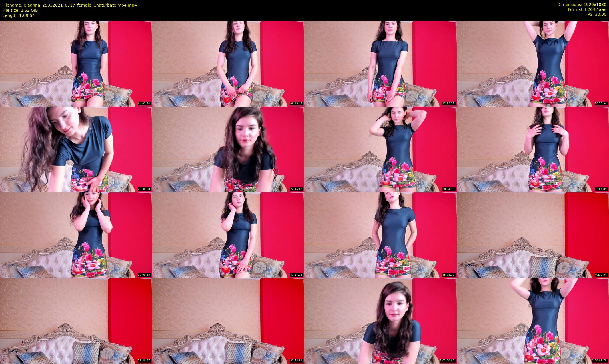Select the frame at 08:15.47
Viewport: 609px width, 364px height.
coord(228,63)
